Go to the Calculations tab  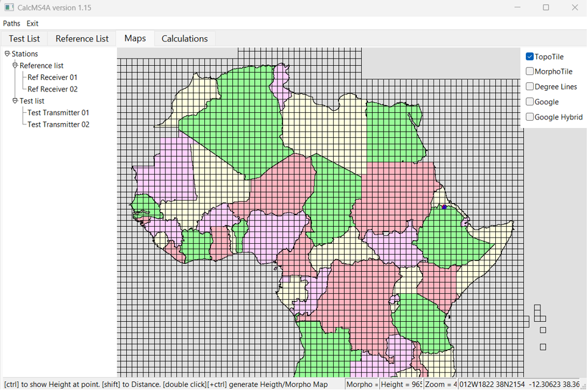pos(185,38)
